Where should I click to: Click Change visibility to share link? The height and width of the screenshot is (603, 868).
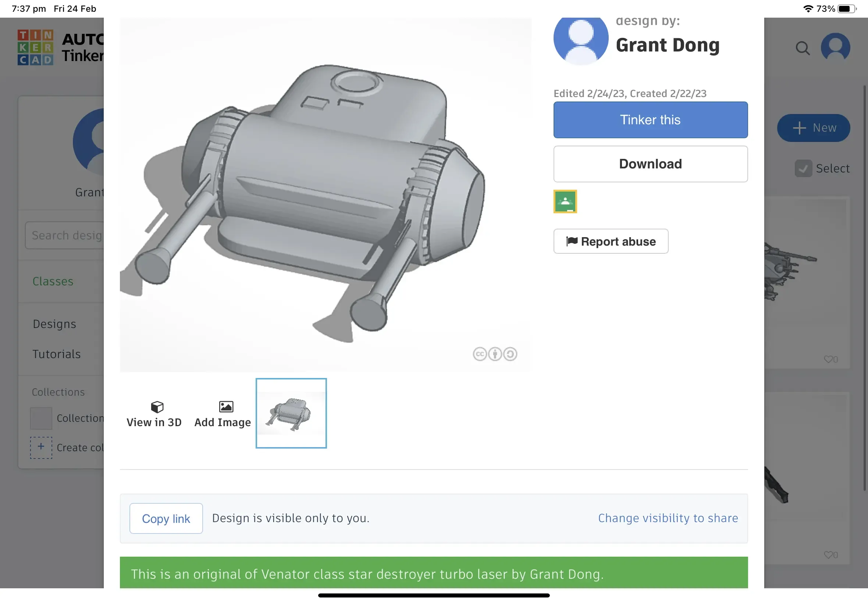coord(668,518)
